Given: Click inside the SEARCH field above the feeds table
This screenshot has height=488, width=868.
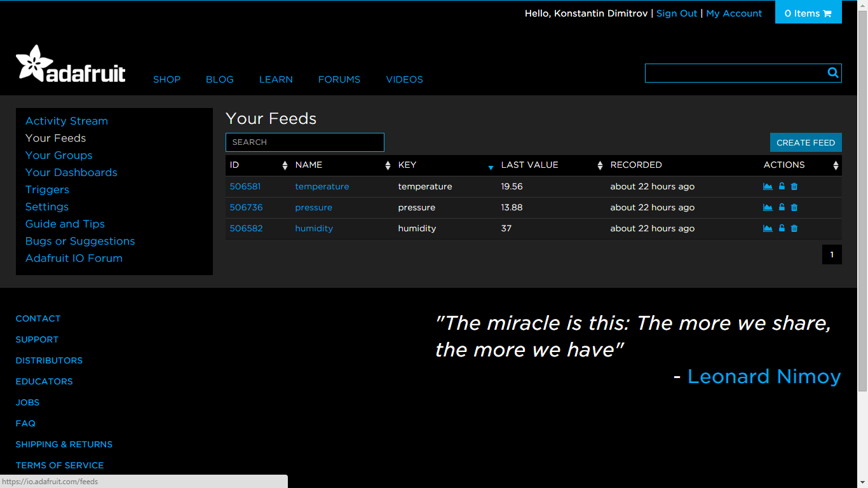Looking at the screenshot, I should pos(304,142).
